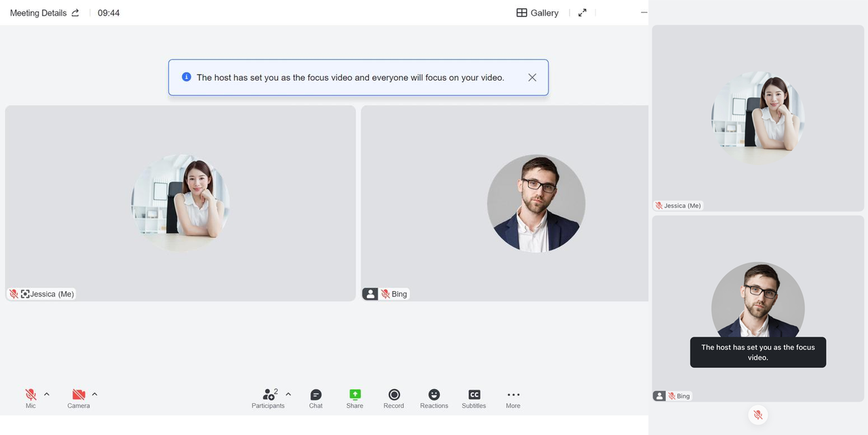This screenshot has width=868, height=435.
Task: Toggle the round mute button in side panel
Action: coord(758,415)
